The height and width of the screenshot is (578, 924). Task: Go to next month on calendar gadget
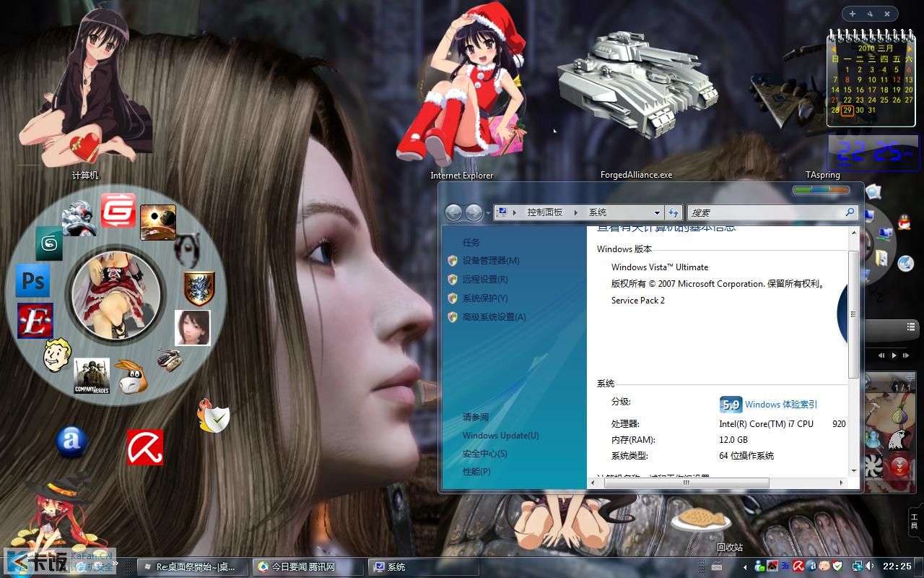pos(910,48)
